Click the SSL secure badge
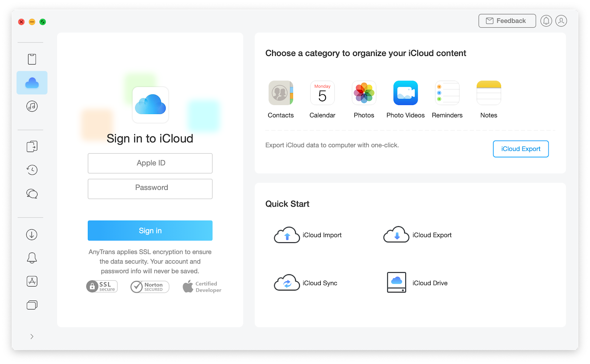The image size is (590, 364). (x=102, y=287)
